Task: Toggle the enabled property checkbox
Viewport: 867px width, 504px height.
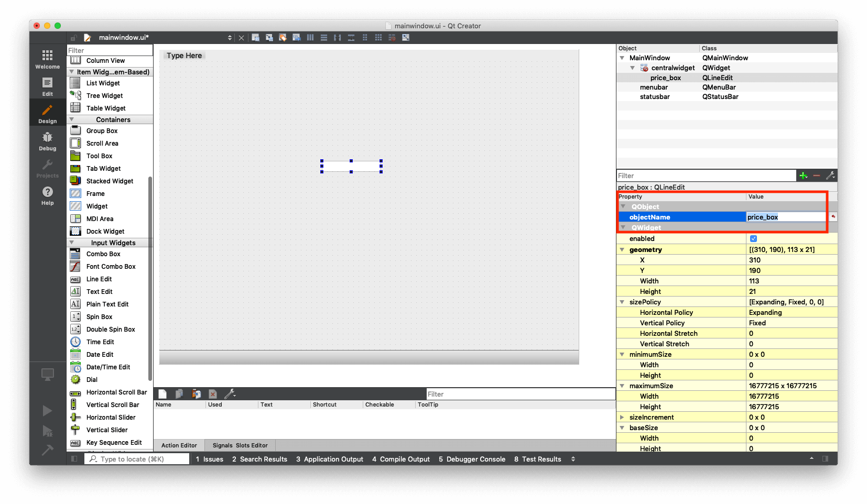Action: 753,239
